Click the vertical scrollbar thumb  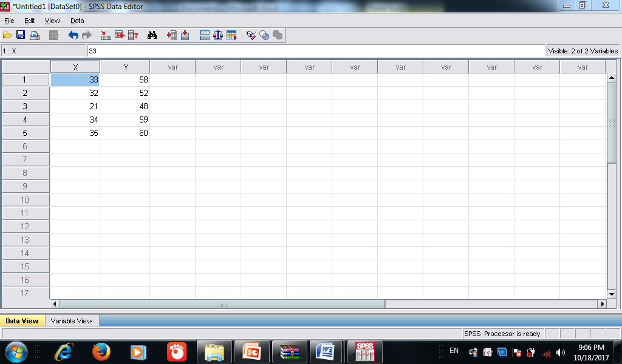[611, 123]
